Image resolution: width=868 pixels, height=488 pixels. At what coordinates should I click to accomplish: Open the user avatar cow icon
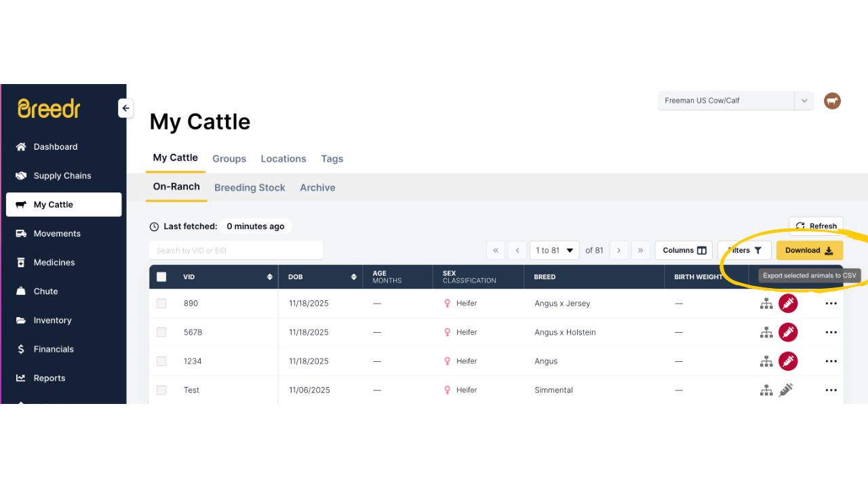click(832, 101)
